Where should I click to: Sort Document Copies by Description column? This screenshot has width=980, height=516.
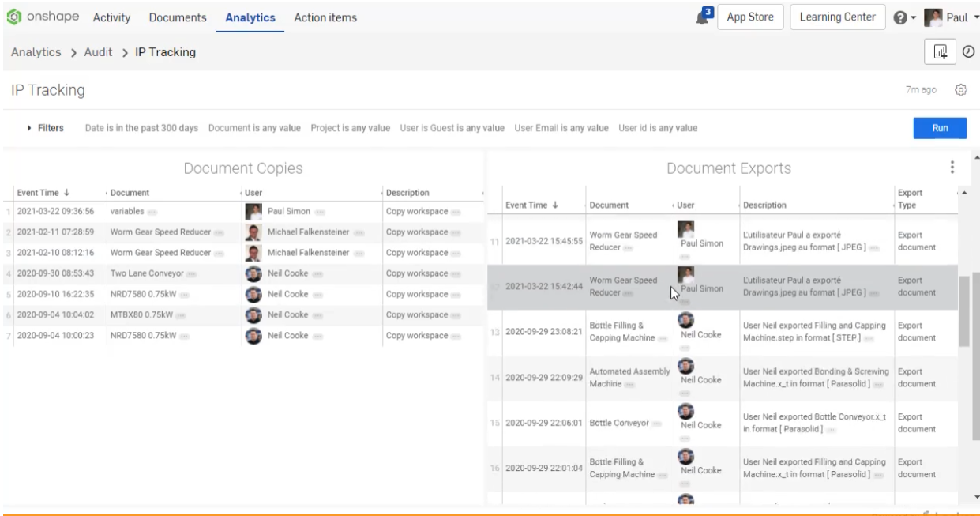click(x=407, y=193)
